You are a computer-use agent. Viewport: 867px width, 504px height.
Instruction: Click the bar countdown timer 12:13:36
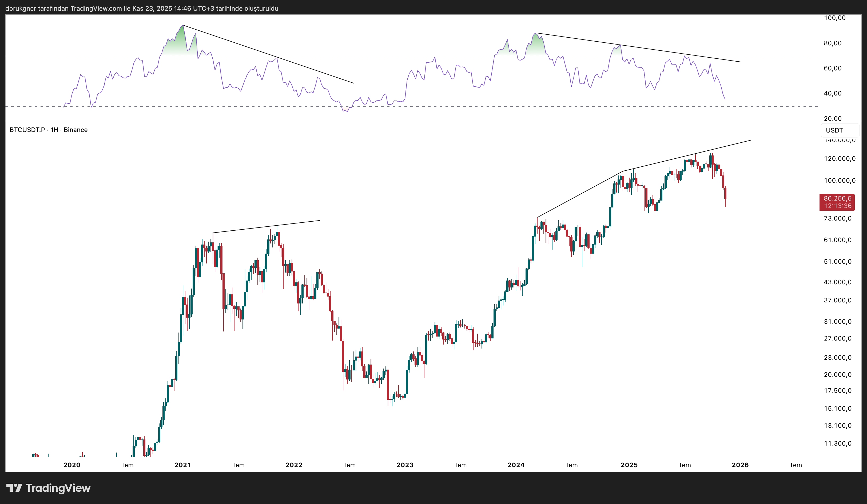[837, 206]
